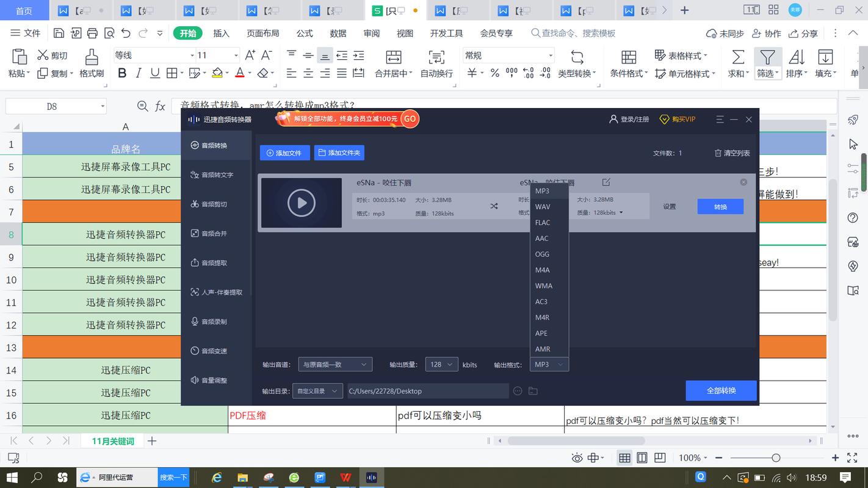
Task: Open the output folder icon
Action: pos(533,391)
